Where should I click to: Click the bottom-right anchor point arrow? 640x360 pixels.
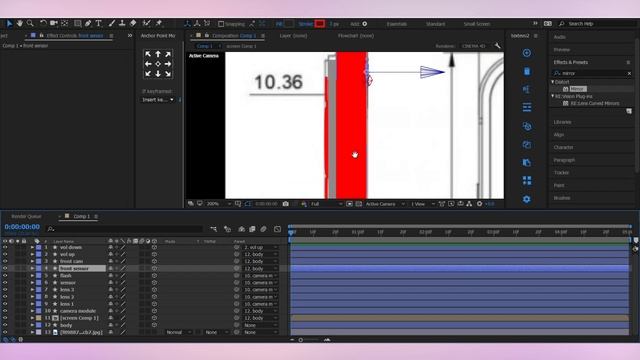pos(168,74)
